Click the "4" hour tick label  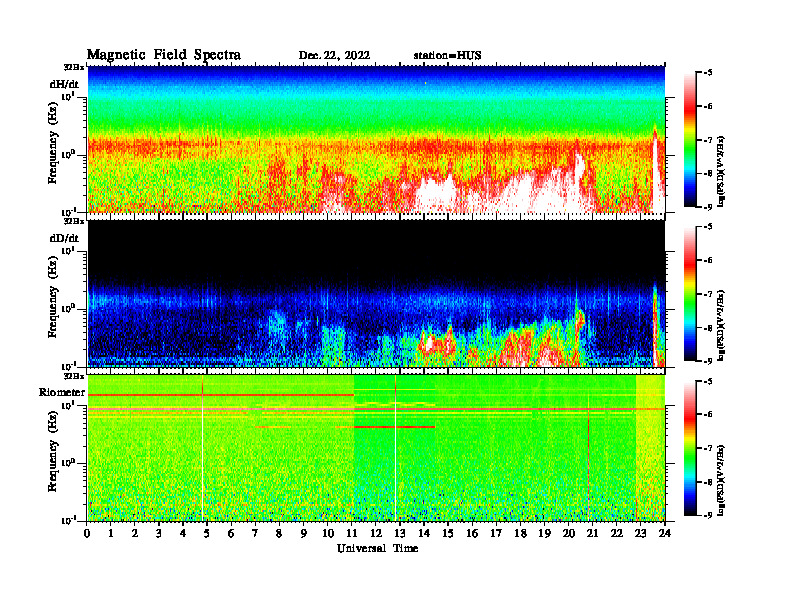[183, 534]
